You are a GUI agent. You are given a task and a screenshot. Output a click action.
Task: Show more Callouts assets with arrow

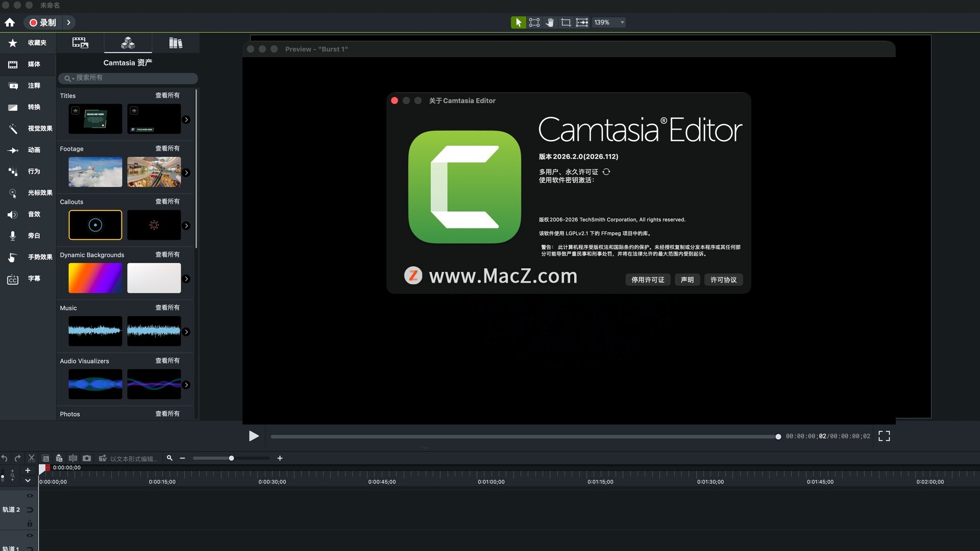click(186, 226)
